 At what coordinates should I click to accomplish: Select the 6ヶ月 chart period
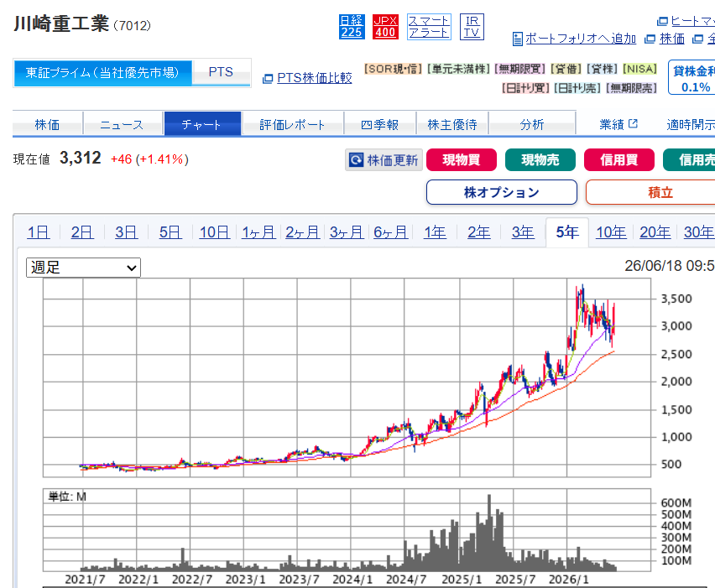[391, 232]
